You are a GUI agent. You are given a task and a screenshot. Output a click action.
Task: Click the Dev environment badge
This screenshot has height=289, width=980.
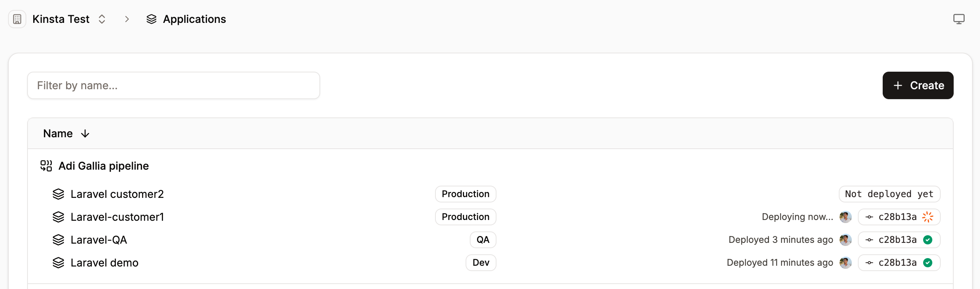[x=481, y=263]
